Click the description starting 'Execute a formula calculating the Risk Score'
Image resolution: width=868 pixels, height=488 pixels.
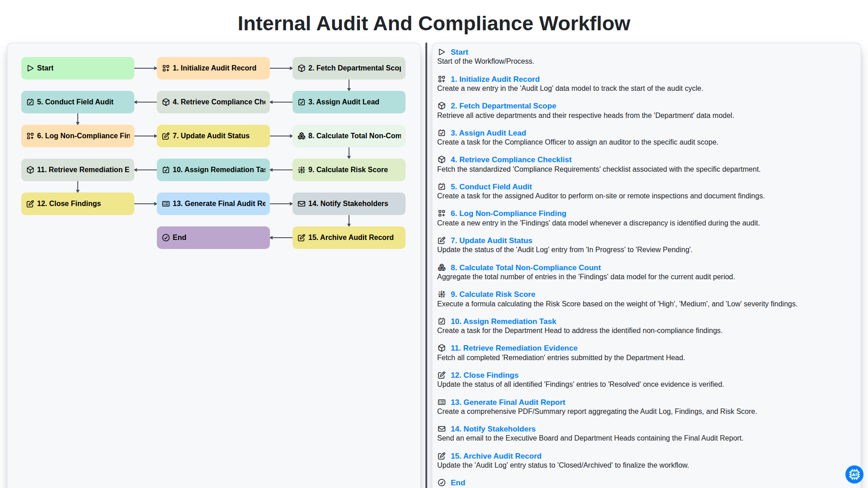click(x=617, y=304)
